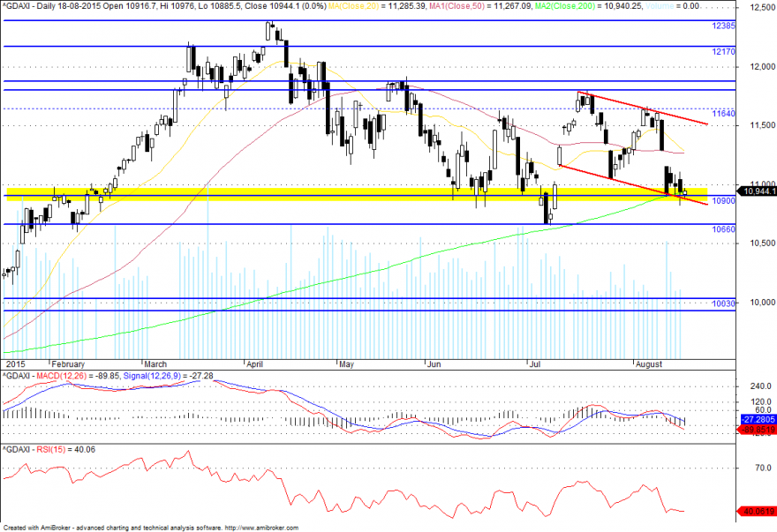
Task: Click the August date axis label
Action: [x=649, y=364]
